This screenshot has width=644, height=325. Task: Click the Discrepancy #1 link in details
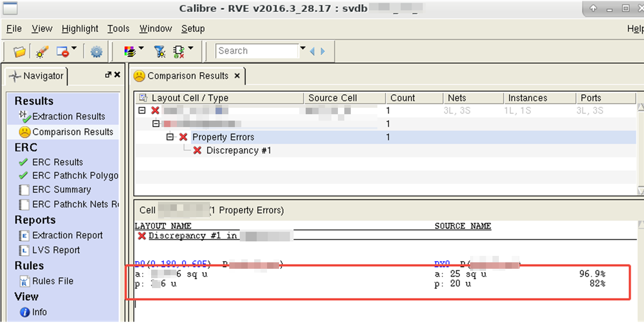pos(193,236)
